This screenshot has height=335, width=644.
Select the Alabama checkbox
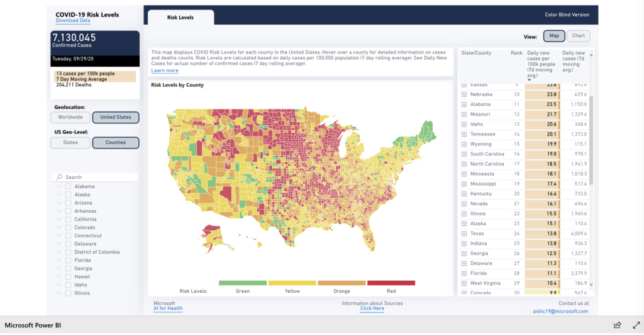68,186
